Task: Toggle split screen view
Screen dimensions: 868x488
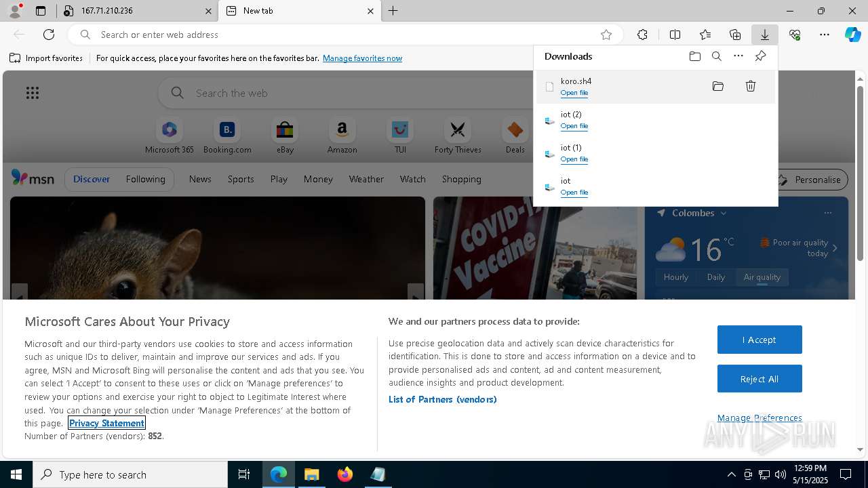Action: [x=675, y=35]
